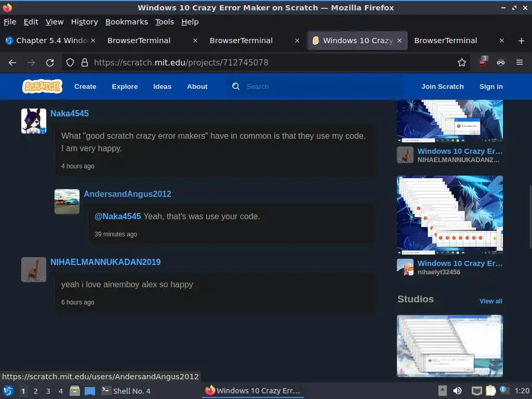
Task: Open Naka4545 username link
Action: point(70,113)
